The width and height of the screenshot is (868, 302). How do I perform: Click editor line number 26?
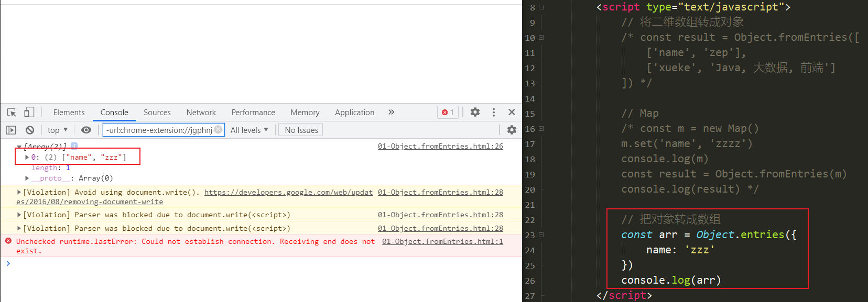[530, 281]
